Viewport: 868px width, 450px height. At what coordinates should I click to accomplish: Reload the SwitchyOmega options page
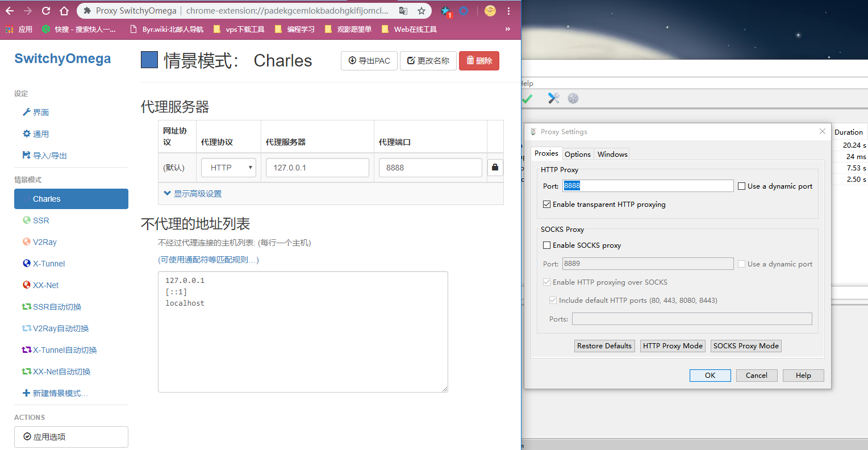[x=46, y=11]
